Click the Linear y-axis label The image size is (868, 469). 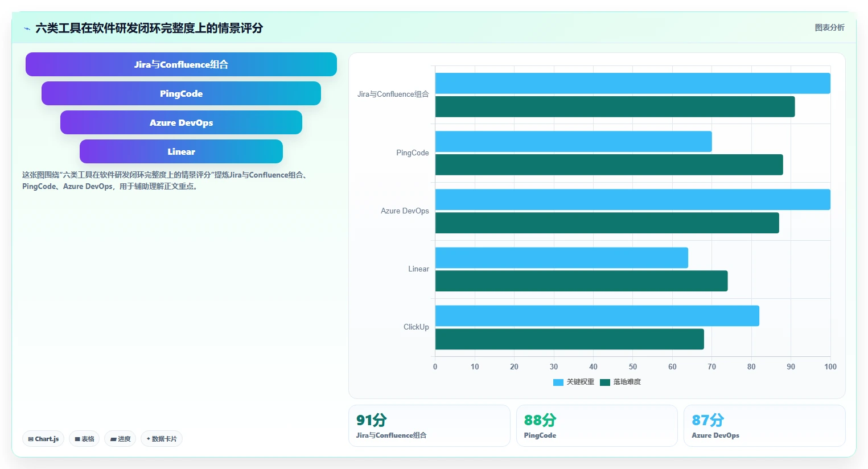[418, 269]
